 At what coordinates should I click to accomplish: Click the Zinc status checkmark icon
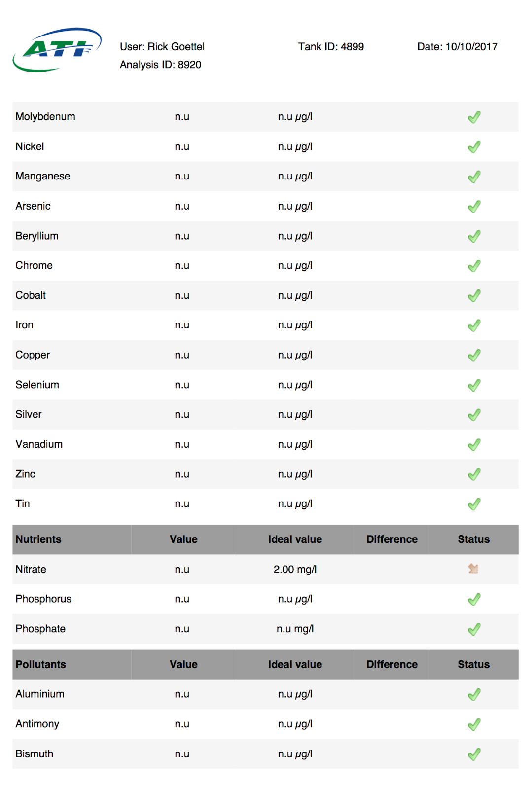474,474
